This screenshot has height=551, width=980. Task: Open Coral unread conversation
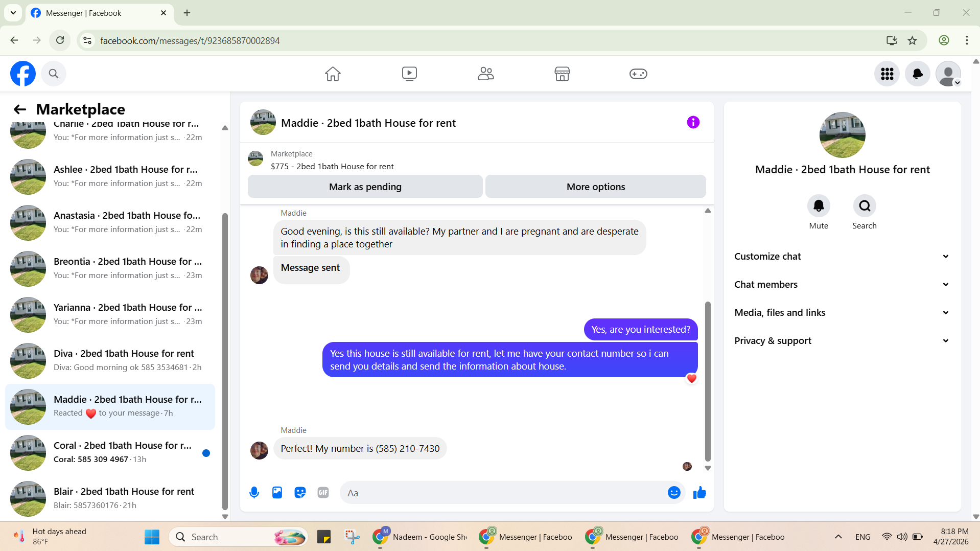(110, 453)
